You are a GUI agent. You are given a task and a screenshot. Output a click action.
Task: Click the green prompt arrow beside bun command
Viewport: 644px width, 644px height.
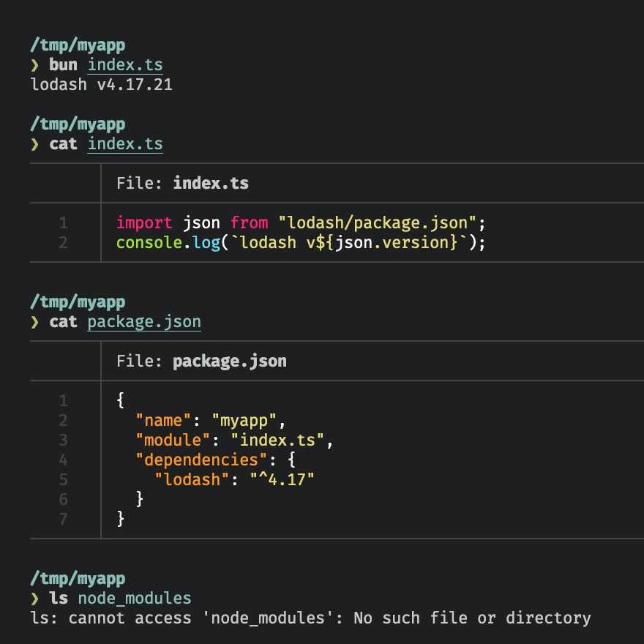click(35, 64)
